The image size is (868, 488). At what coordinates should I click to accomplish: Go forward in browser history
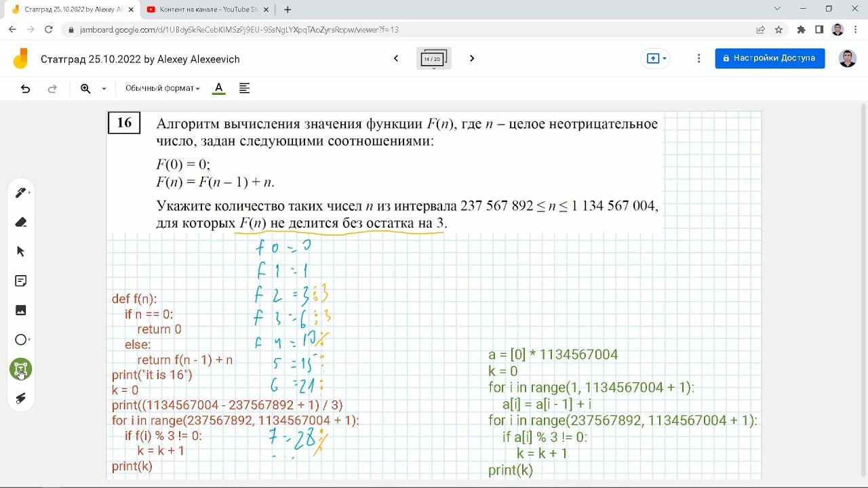click(x=31, y=30)
